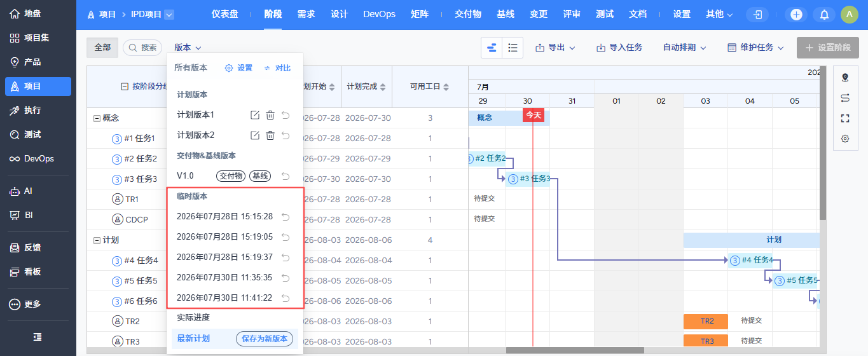This screenshot has width=868, height=356.
Task: Click the orange TR2 Gantt bar
Action: (705, 322)
